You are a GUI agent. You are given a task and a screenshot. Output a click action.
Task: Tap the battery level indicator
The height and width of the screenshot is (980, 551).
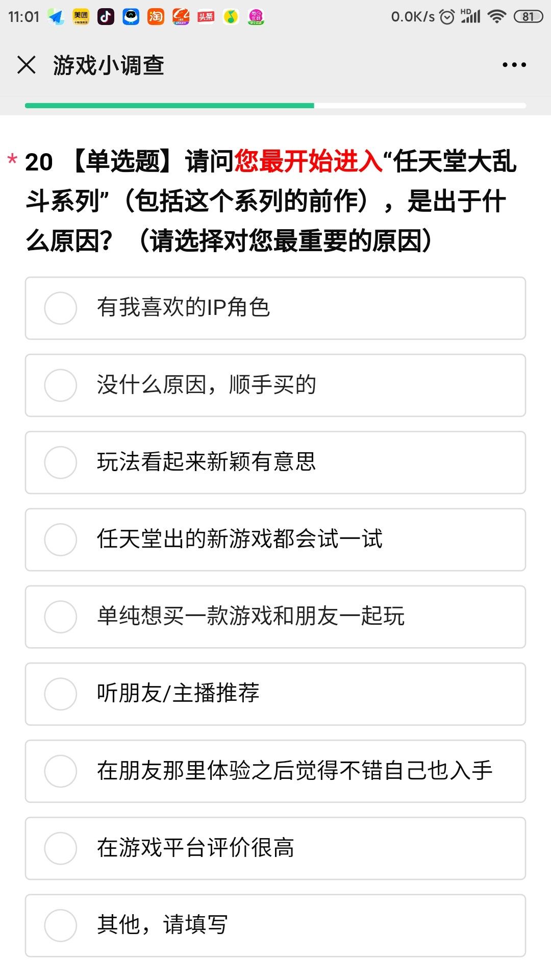pos(528,17)
